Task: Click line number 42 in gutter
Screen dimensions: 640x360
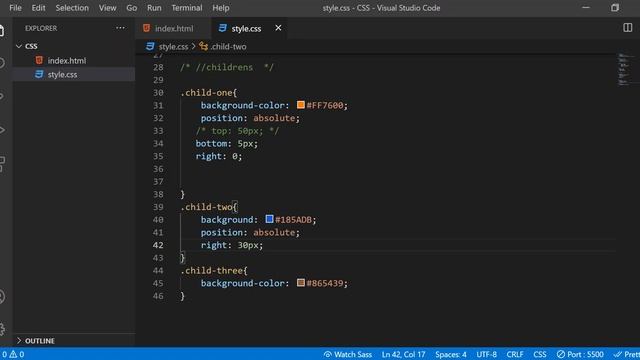Action: coord(158,245)
